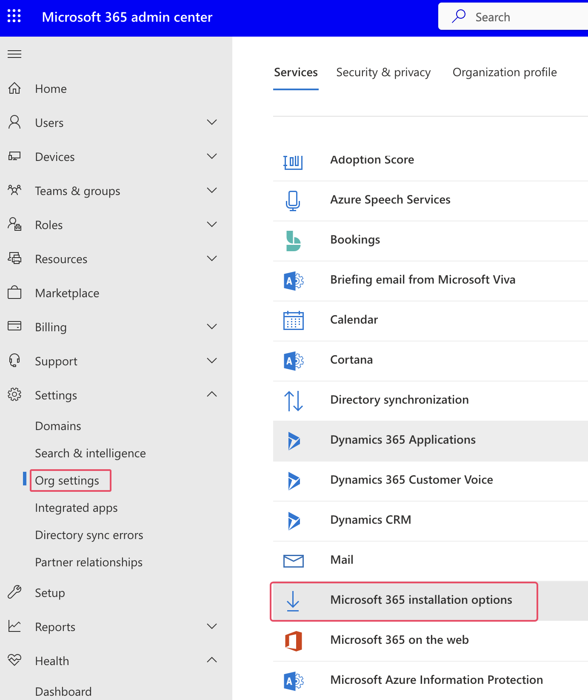Click the Health heart icon
This screenshot has width=588, height=700.
point(14,660)
